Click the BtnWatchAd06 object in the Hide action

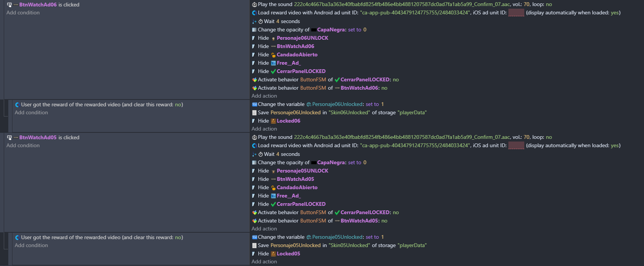295,47
